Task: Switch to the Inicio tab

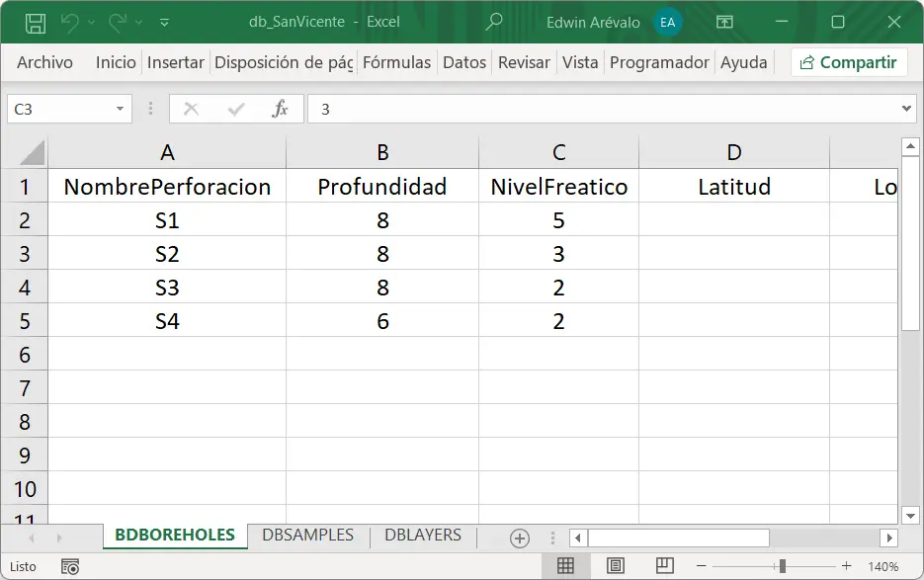Action: click(x=116, y=62)
